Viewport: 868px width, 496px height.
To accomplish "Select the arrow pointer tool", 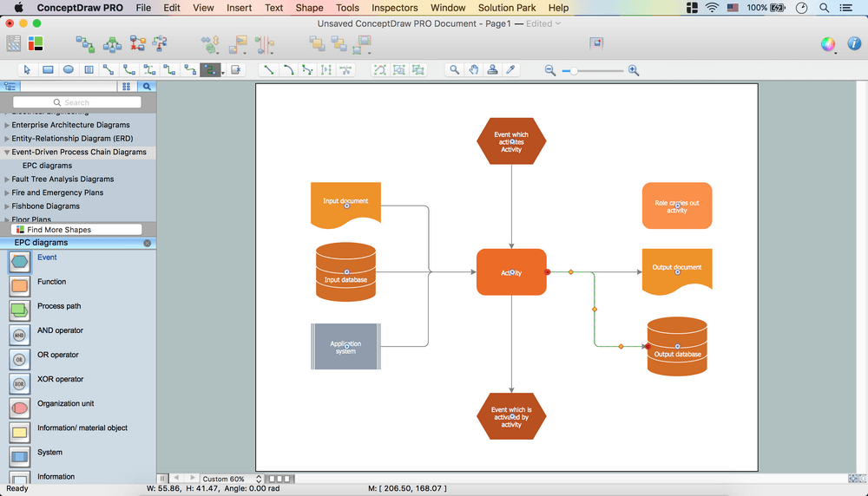I will pos(27,69).
